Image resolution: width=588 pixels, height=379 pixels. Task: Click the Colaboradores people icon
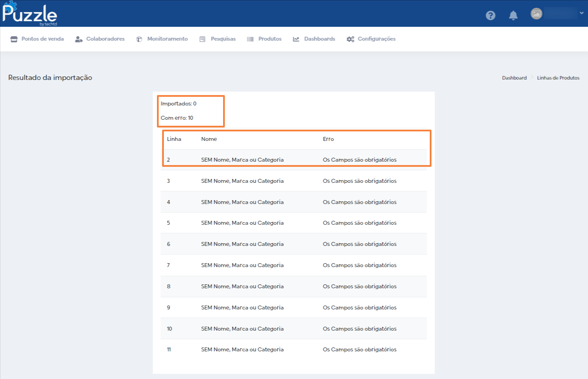pos(79,39)
